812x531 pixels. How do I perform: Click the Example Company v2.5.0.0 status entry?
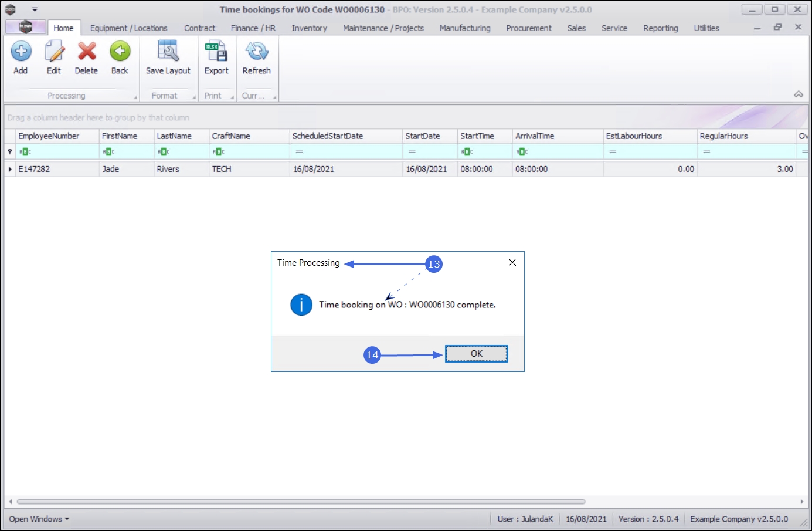point(739,519)
